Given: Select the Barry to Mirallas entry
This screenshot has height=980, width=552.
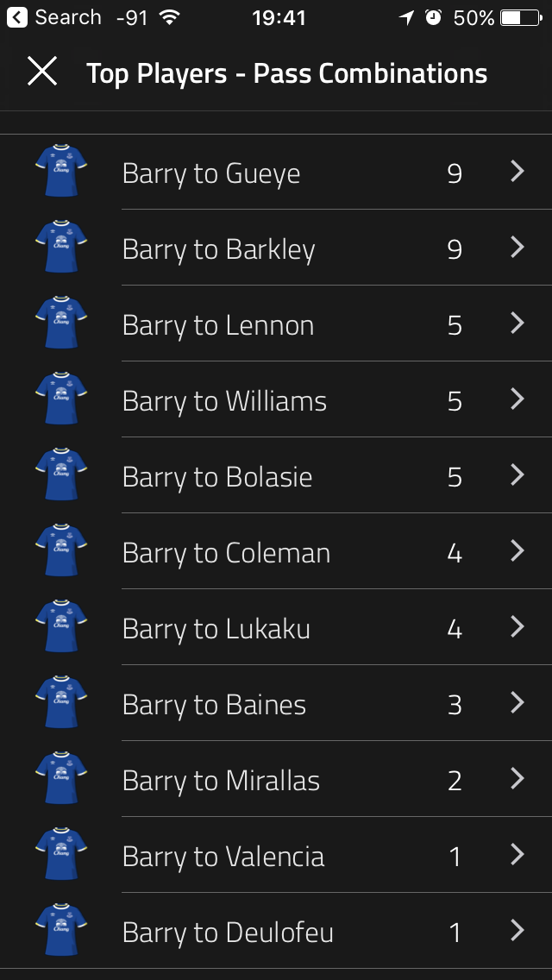Looking at the screenshot, I should [276, 779].
